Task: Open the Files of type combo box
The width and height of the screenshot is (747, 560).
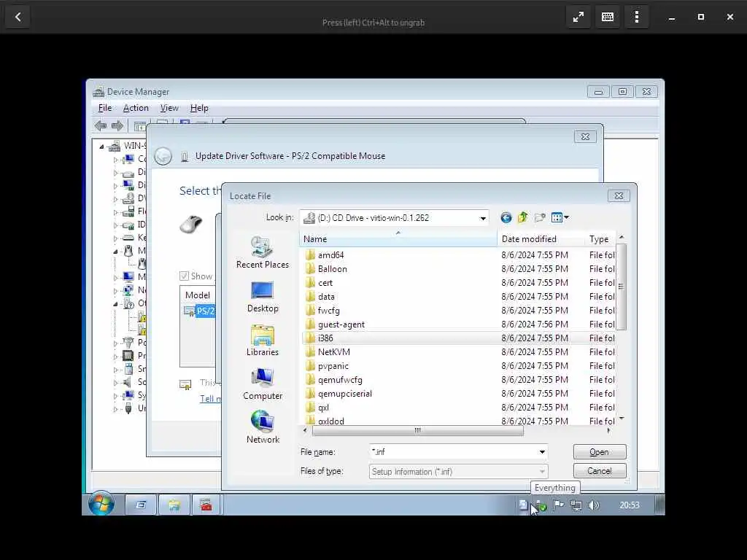Action: [458, 472]
